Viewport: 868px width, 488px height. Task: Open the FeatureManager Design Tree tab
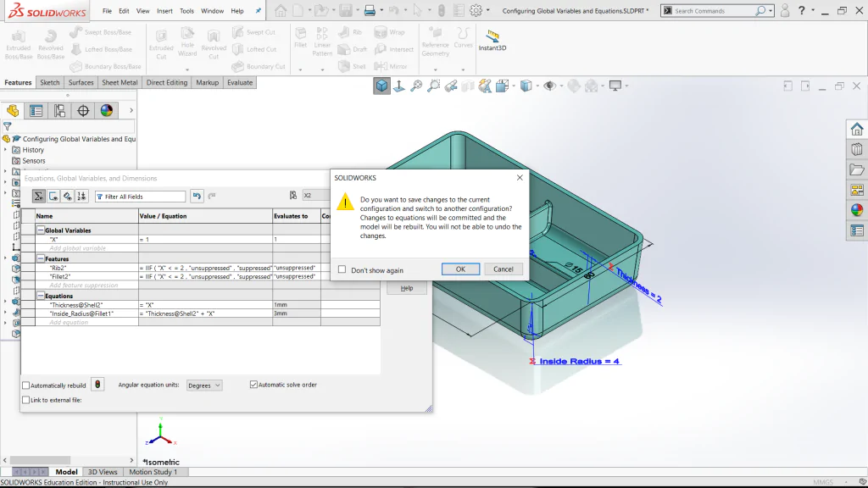[13, 111]
